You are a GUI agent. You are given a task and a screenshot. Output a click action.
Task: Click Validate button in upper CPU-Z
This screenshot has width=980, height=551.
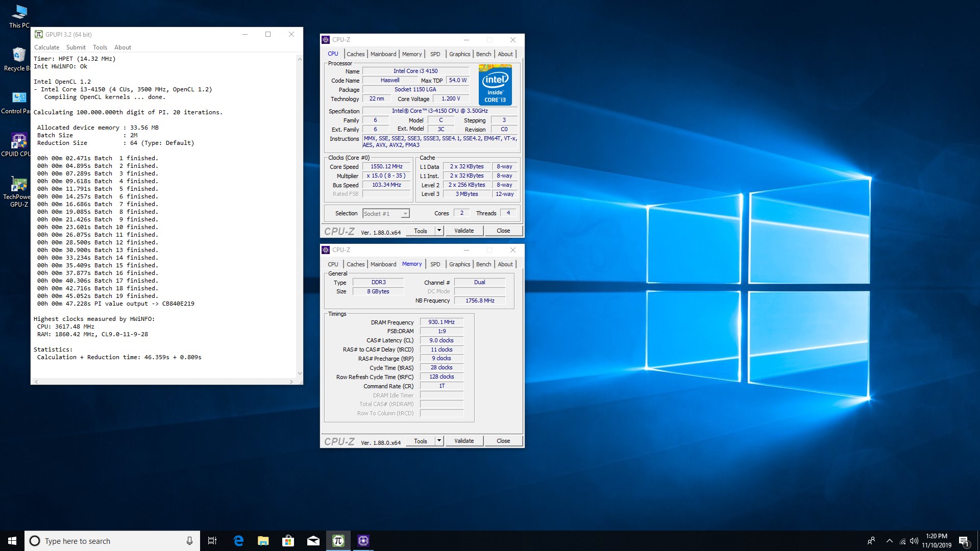tap(464, 231)
